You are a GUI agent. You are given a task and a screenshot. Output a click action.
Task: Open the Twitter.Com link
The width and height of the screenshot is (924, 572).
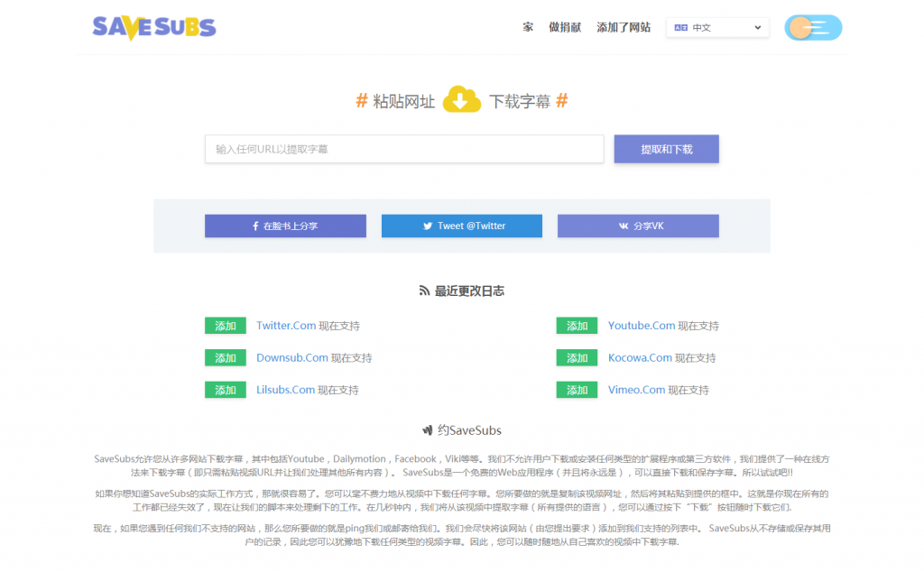tap(286, 326)
